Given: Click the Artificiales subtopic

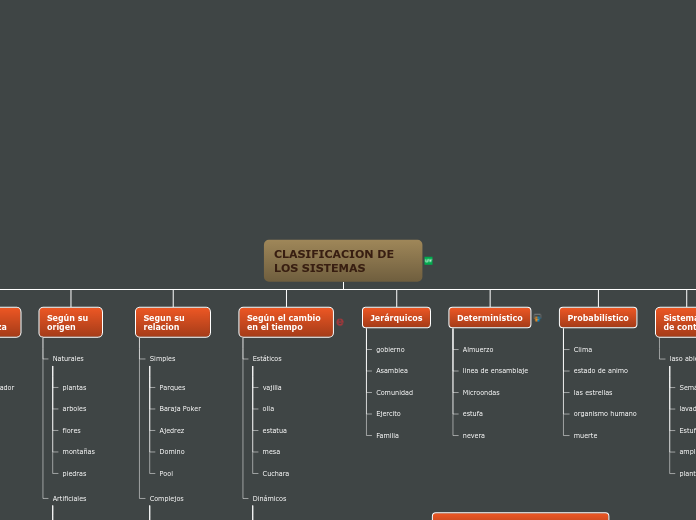Looking at the screenshot, I should coord(69,499).
